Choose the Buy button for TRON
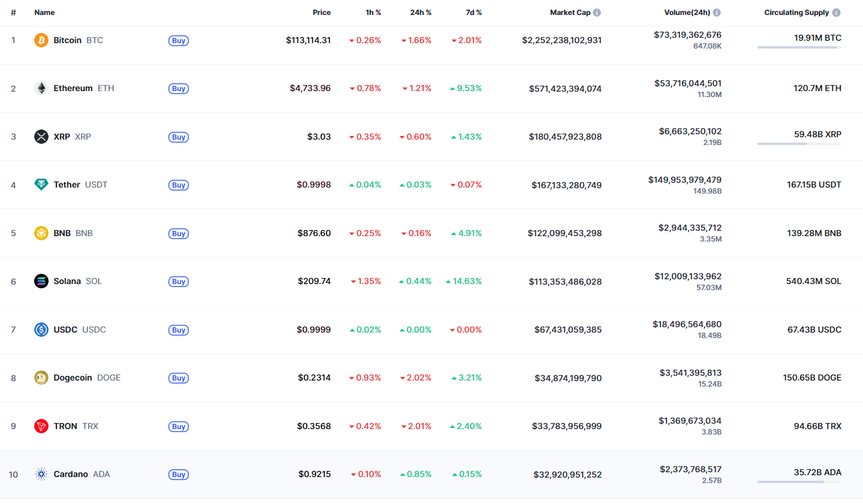Viewport: 863px width, 504px height. (x=179, y=427)
